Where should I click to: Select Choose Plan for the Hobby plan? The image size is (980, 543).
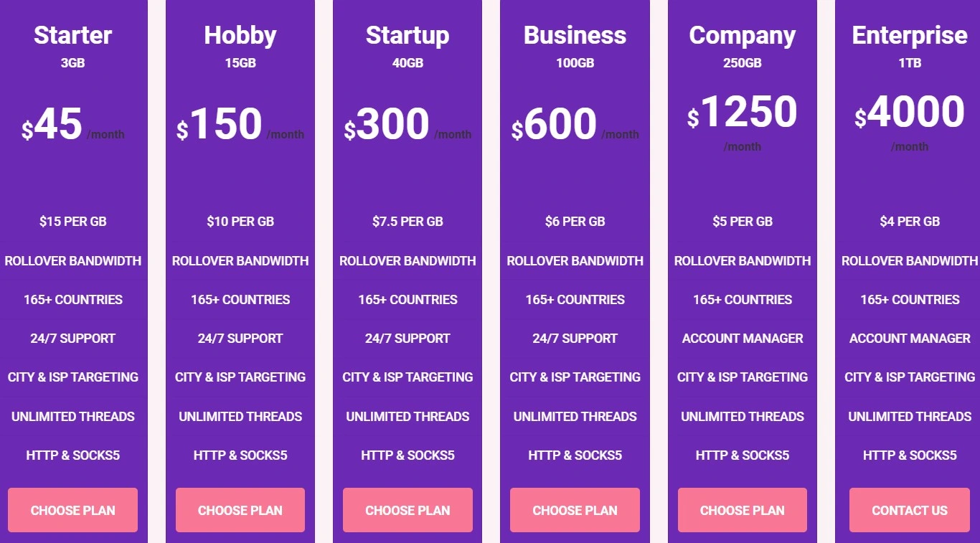pyautogui.click(x=240, y=510)
